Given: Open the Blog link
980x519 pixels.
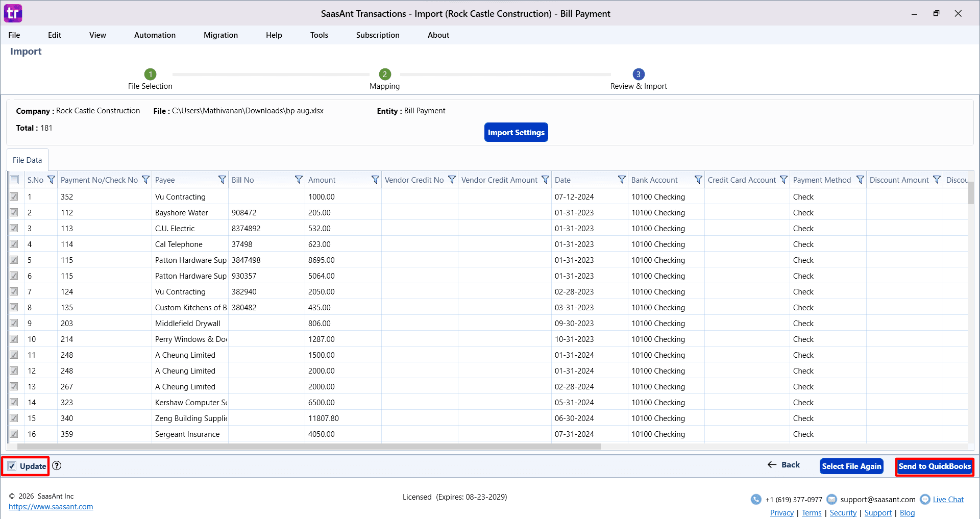Looking at the screenshot, I should point(907,513).
